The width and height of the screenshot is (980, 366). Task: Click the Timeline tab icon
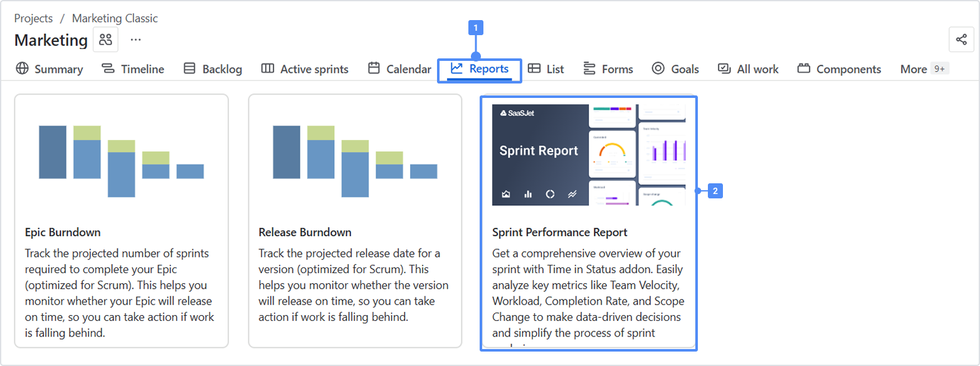pyautogui.click(x=108, y=69)
